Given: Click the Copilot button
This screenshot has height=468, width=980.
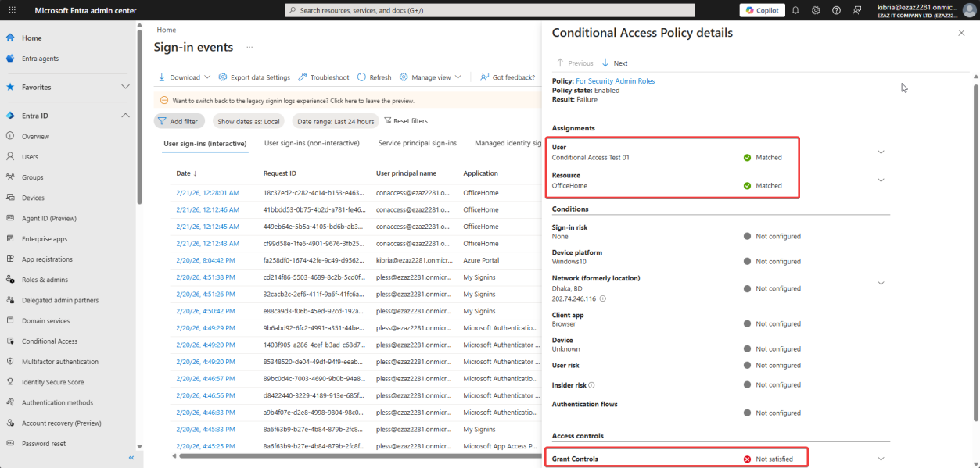Looking at the screenshot, I should coord(762,10).
